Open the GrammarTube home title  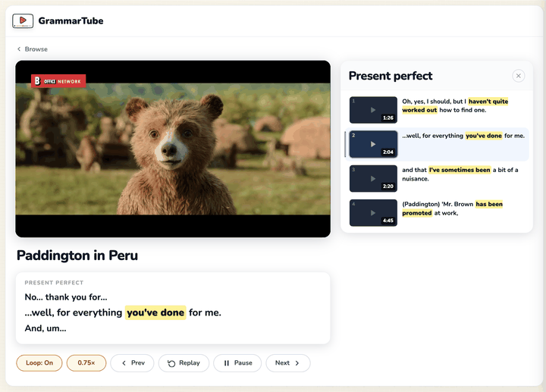pos(71,21)
